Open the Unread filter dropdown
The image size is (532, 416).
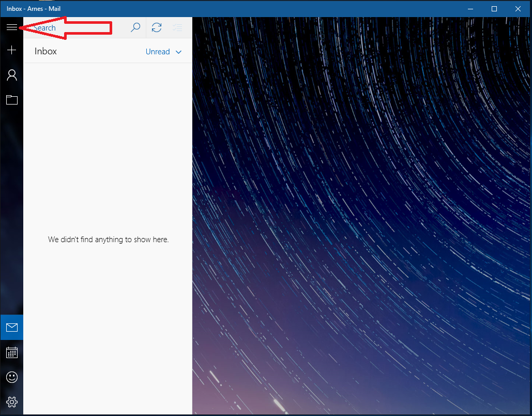(x=163, y=52)
